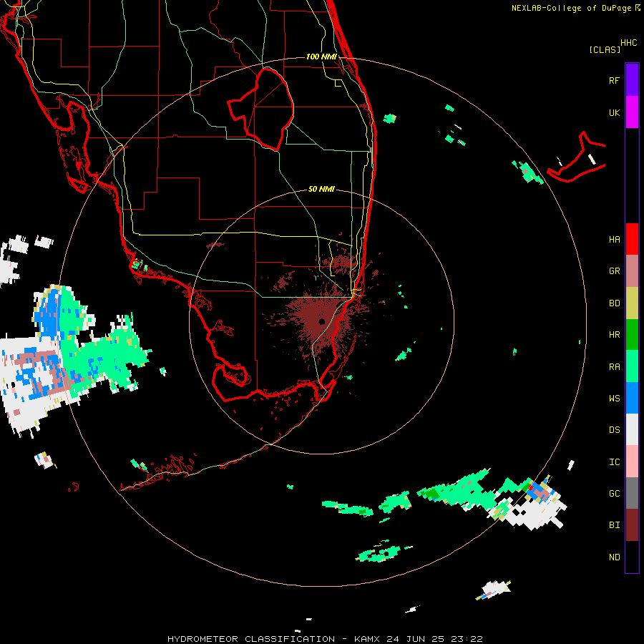Screen dimensions: 644x644
Task: Click the GC legend label
Action: (x=614, y=494)
